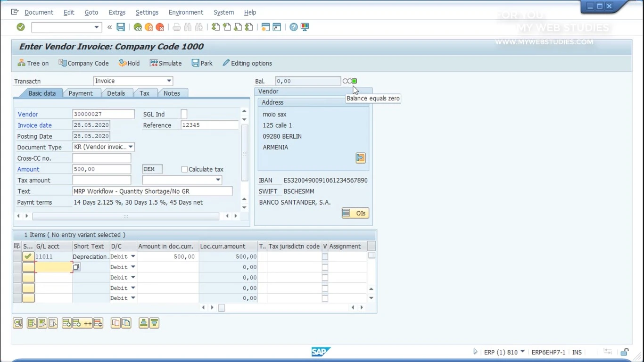Toggle the V checkbox in second item row
The width and height of the screenshot is (644, 362).
click(325, 267)
